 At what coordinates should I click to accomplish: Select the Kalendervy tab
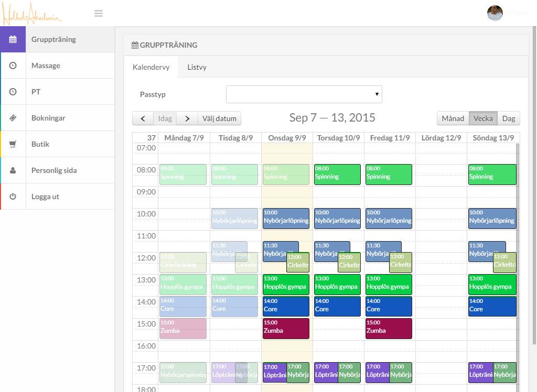[151, 67]
